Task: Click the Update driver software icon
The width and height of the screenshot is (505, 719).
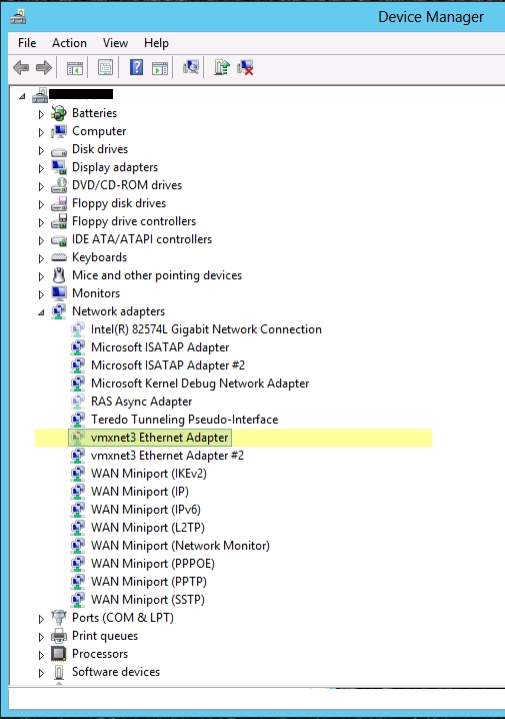Action: coord(222,68)
